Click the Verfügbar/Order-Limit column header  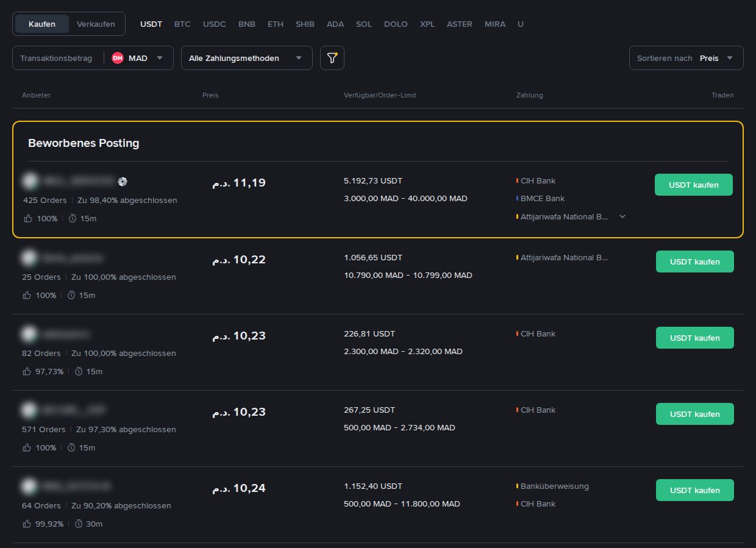click(380, 96)
